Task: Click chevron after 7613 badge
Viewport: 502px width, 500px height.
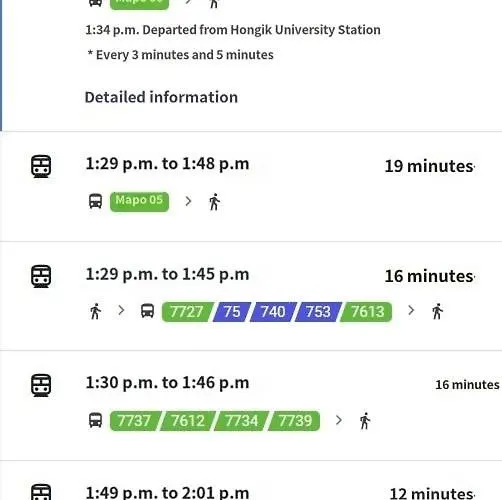Action: [x=411, y=310]
